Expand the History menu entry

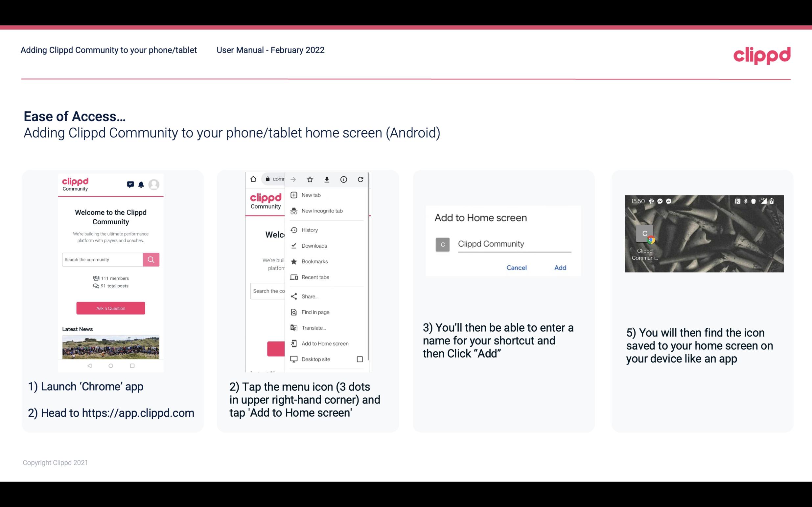[x=309, y=230]
